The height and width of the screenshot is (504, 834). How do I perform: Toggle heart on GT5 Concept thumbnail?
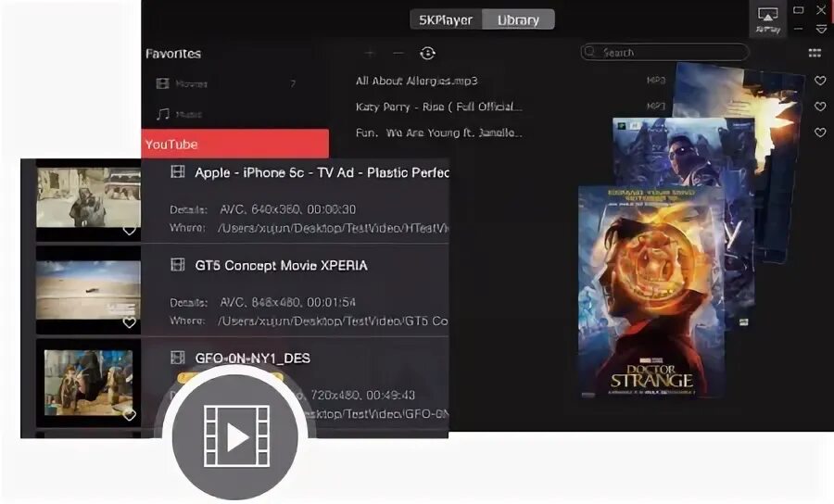coord(129,322)
